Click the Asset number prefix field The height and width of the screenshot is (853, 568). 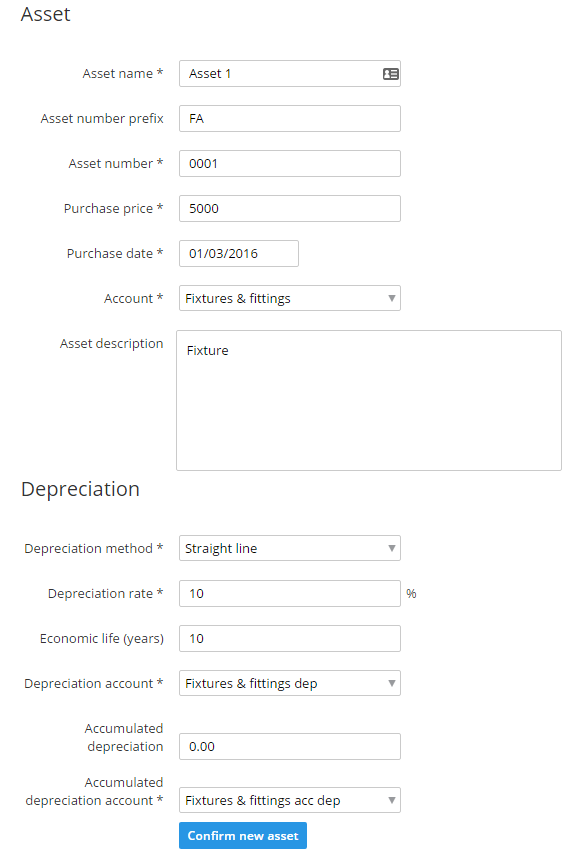(290, 119)
